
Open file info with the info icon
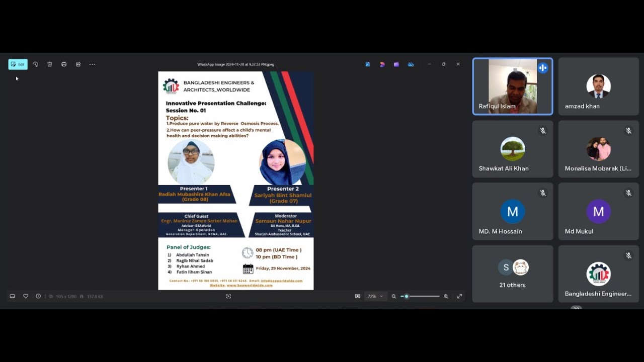pos(38,297)
